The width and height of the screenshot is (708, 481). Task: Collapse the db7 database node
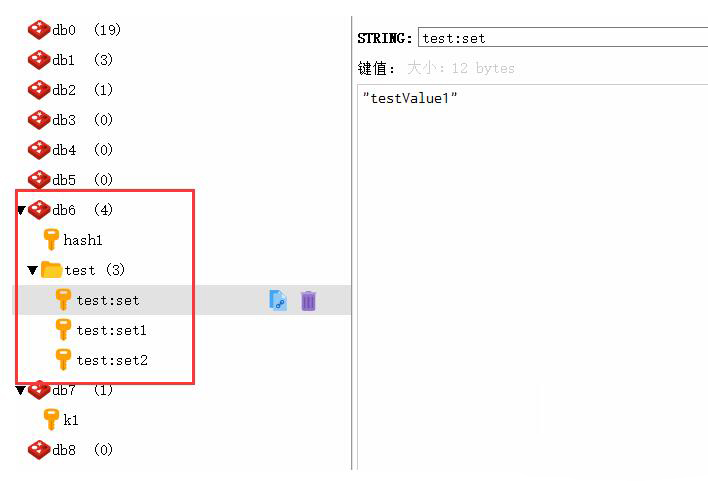coord(21,391)
